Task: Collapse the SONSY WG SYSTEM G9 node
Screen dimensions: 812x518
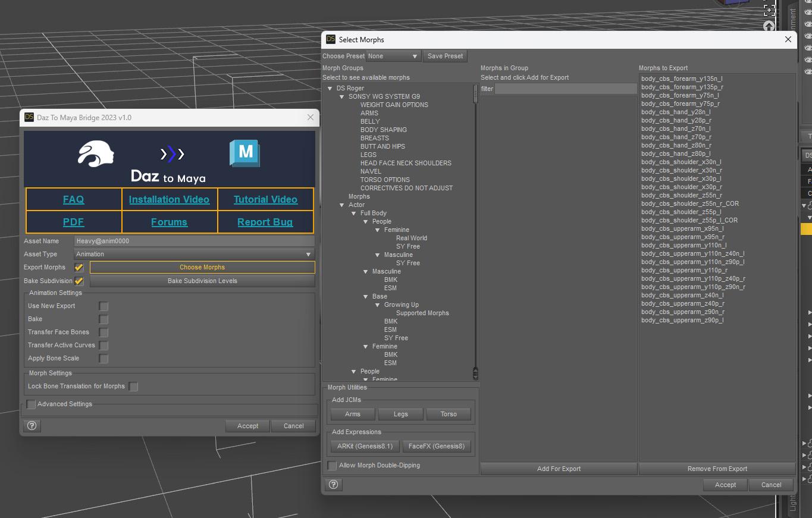Action: (x=342, y=97)
